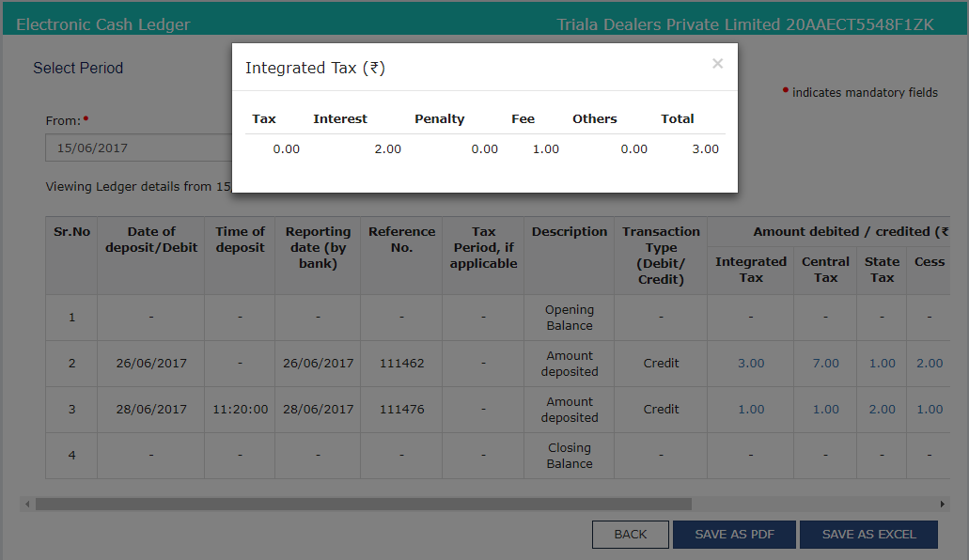Close the Integrated Tax popup
The height and width of the screenshot is (560, 969).
coord(717,64)
